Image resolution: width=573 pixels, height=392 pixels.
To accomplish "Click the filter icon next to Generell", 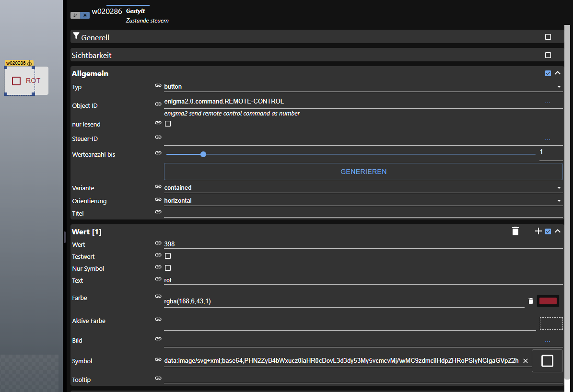I will [x=76, y=36].
